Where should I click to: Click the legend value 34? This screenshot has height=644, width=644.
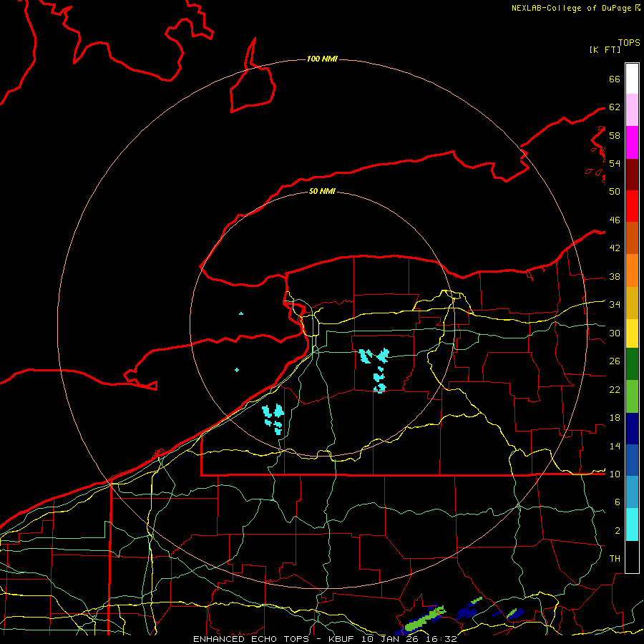click(x=615, y=304)
